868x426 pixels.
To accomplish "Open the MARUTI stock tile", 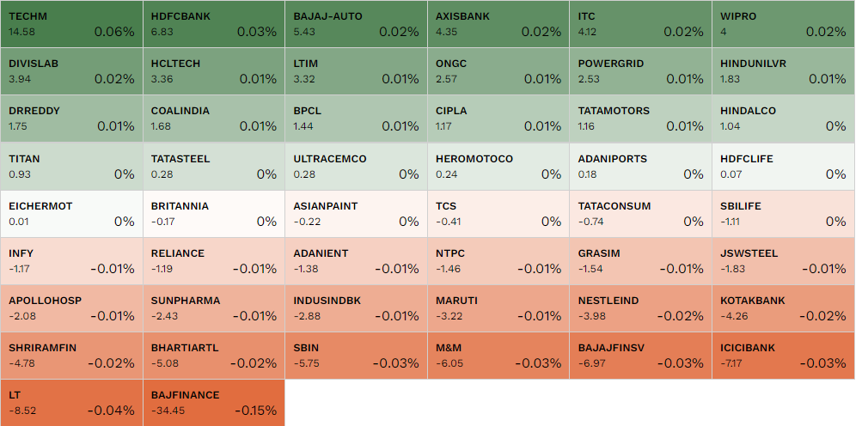I will (498, 308).
